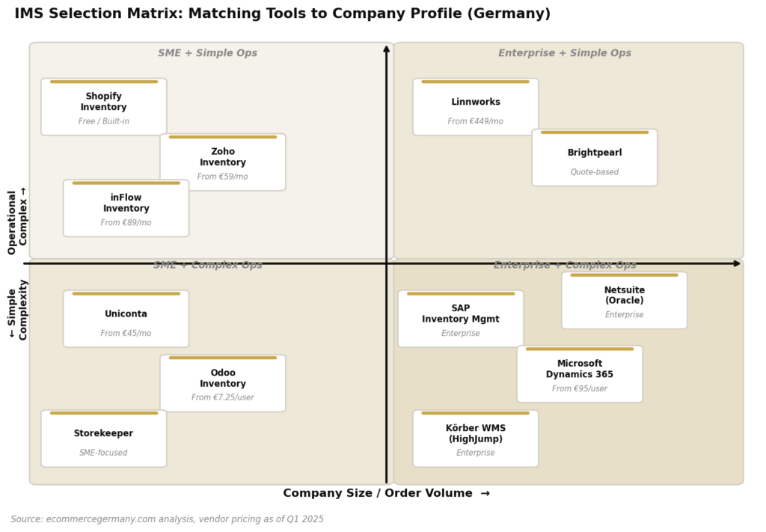
Task: Click the Körber WMS (HighJump) card
Action: [x=475, y=438]
